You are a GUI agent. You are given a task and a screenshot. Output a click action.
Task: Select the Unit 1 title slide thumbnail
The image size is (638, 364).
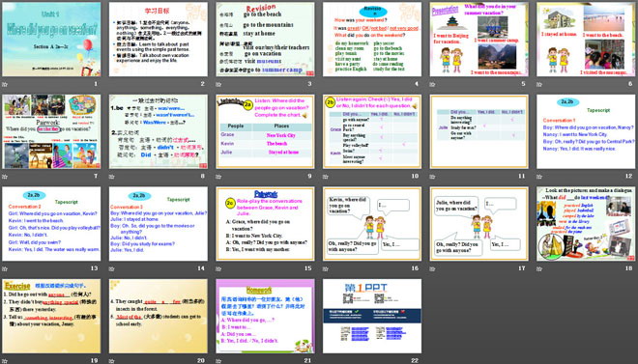[x=51, y=40]
